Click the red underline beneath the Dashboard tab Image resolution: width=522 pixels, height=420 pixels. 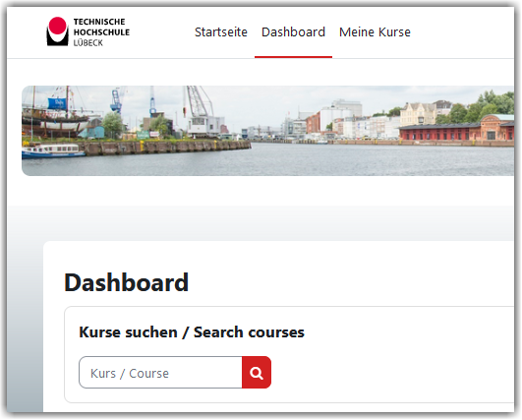pyautogui.click(x=293, y=57)
